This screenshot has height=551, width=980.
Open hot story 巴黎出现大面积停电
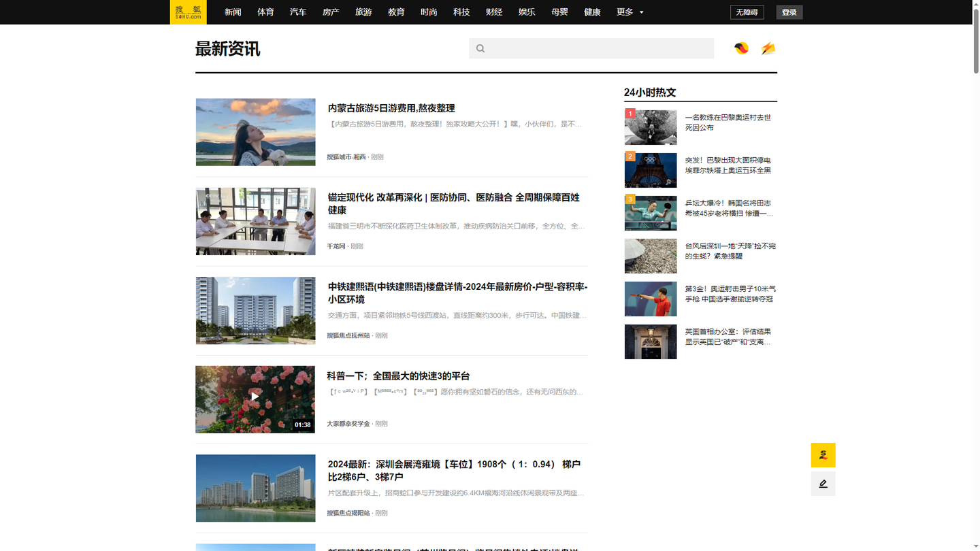pyautogui.click(x=728, y=165)
